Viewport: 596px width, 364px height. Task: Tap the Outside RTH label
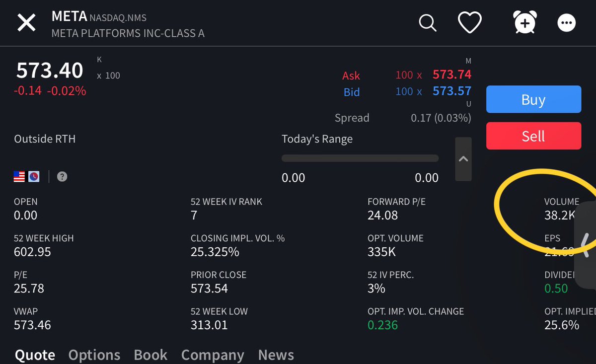45,139
